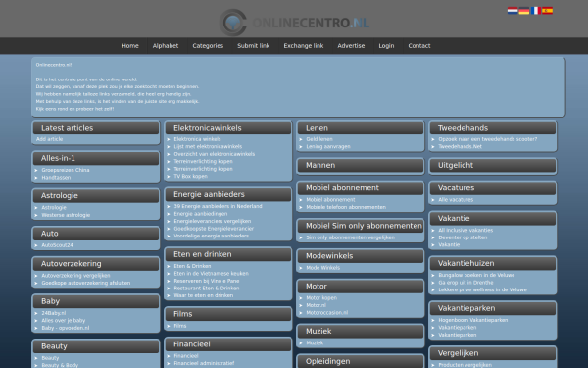
Task: Open Leidere prive wellness in de Veluwe
Action: click(x=482, y=289)
